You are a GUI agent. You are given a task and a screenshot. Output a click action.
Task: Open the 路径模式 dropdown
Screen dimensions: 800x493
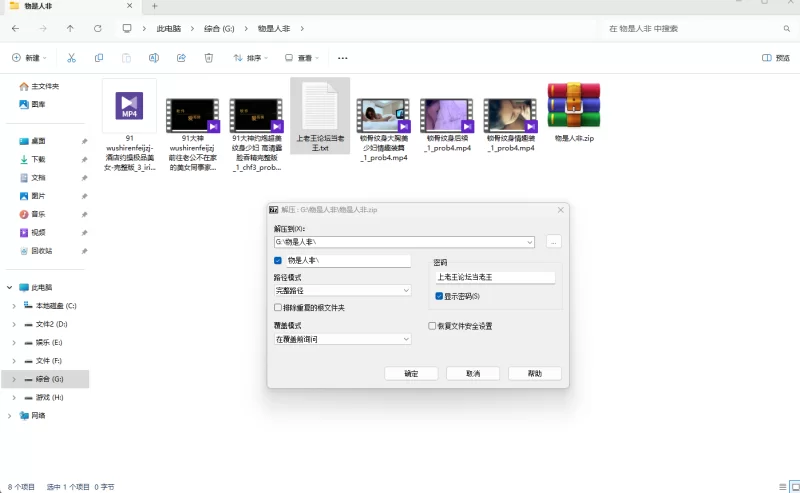tap(342, 290)
